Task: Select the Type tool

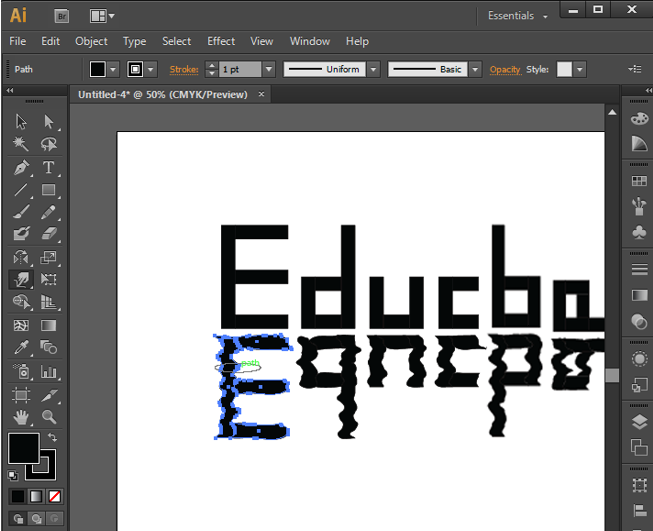Action: pos(49,167)
